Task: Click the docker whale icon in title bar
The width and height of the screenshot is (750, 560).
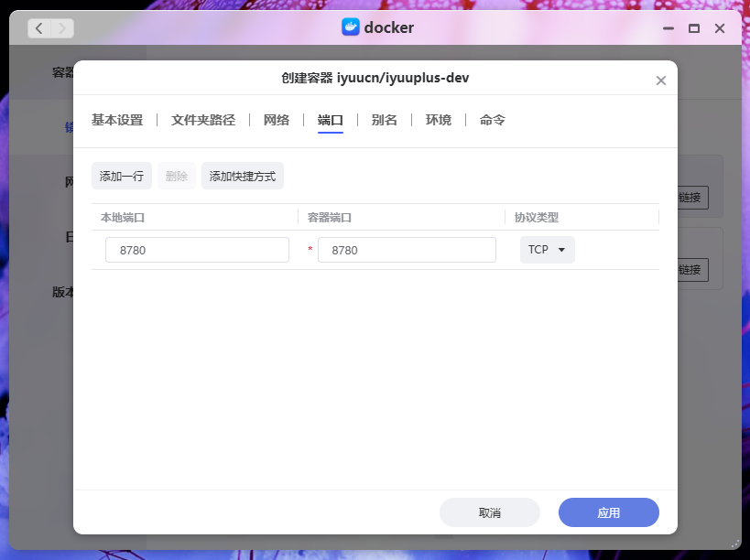Action: [x=351, y=27]
